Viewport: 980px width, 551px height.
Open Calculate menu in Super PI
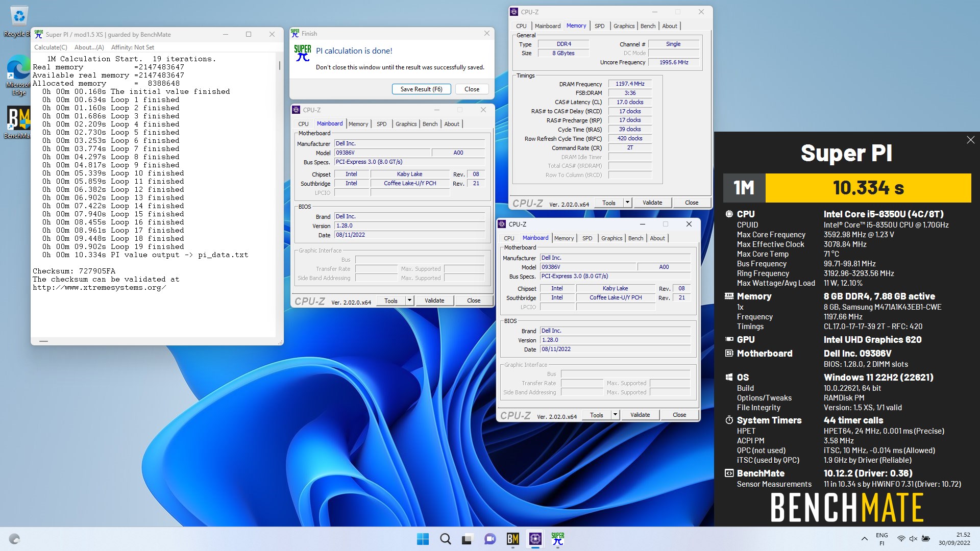(51, 47)
